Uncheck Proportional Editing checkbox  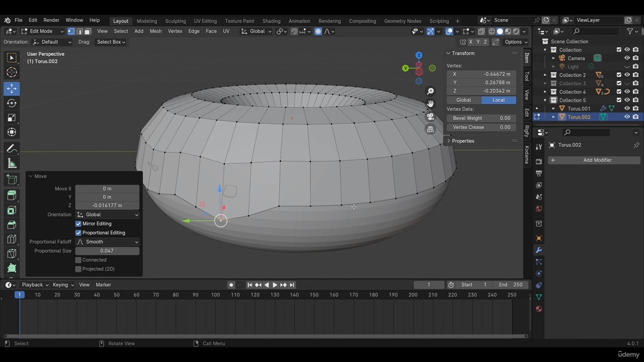[x=78, y=233]
